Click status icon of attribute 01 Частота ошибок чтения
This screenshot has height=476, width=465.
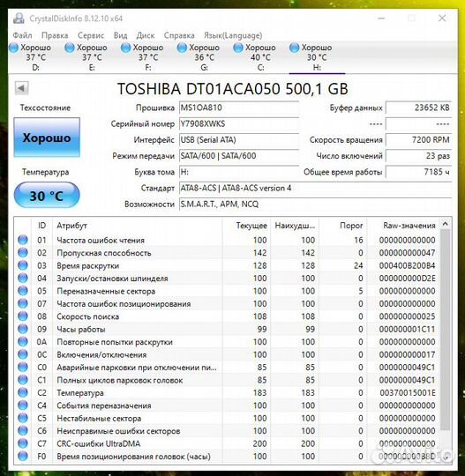pos(23,240)
